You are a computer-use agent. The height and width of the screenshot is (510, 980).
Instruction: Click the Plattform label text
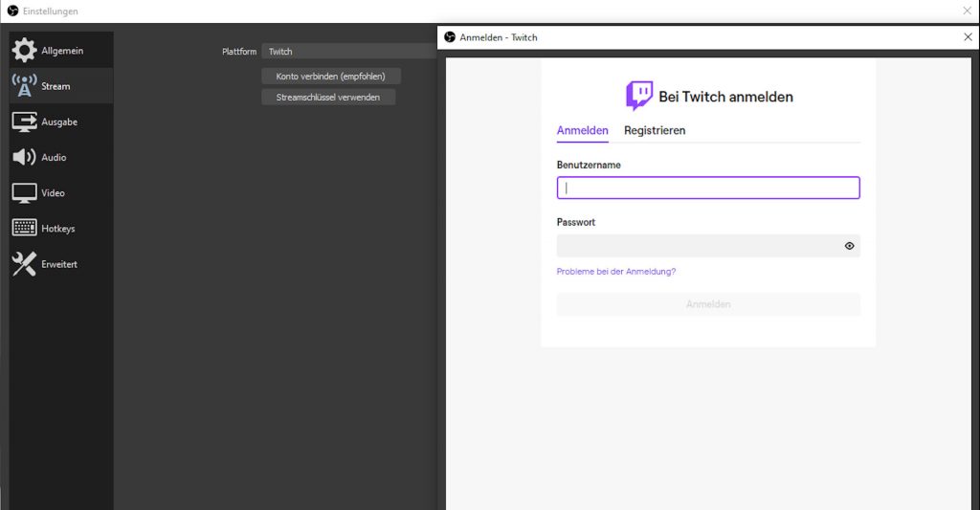(239, 52)
